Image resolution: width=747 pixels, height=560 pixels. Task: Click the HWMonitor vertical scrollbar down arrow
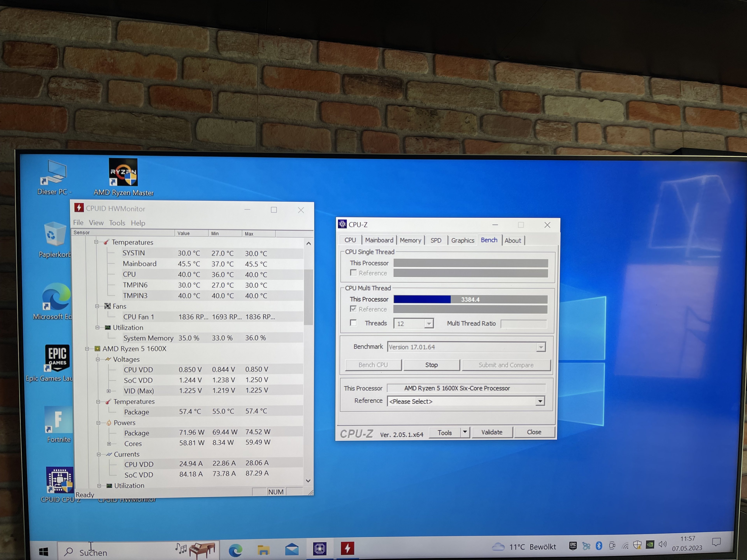point(308,481)
